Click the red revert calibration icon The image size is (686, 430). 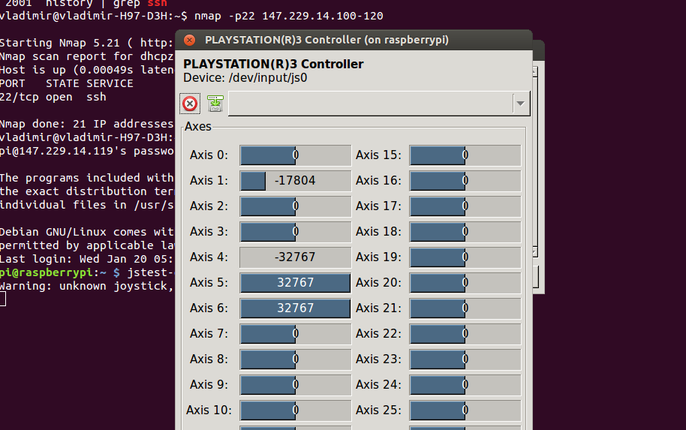pos(190,104)
